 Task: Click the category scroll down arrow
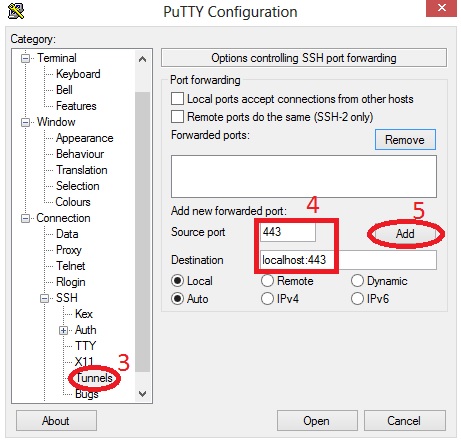coord(143,394)
